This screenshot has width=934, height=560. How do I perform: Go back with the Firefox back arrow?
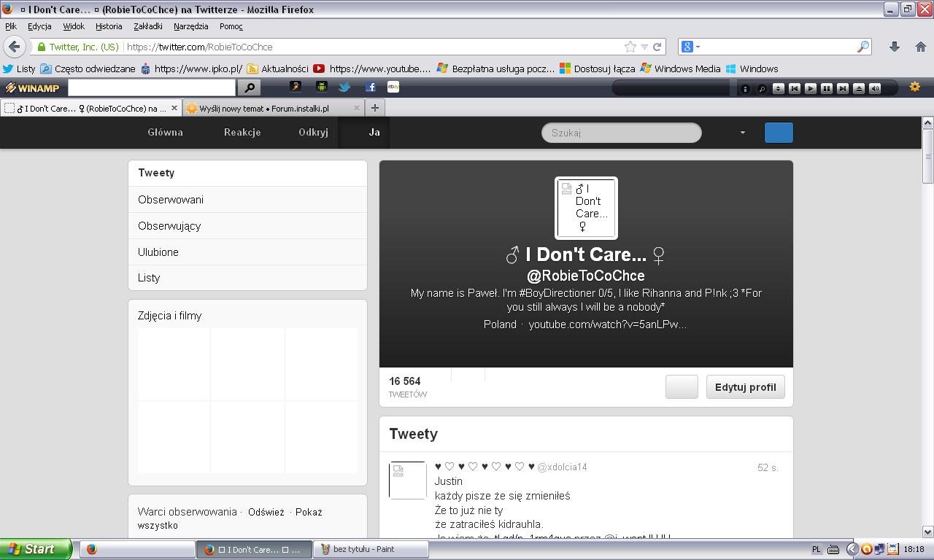coord(15,47)
